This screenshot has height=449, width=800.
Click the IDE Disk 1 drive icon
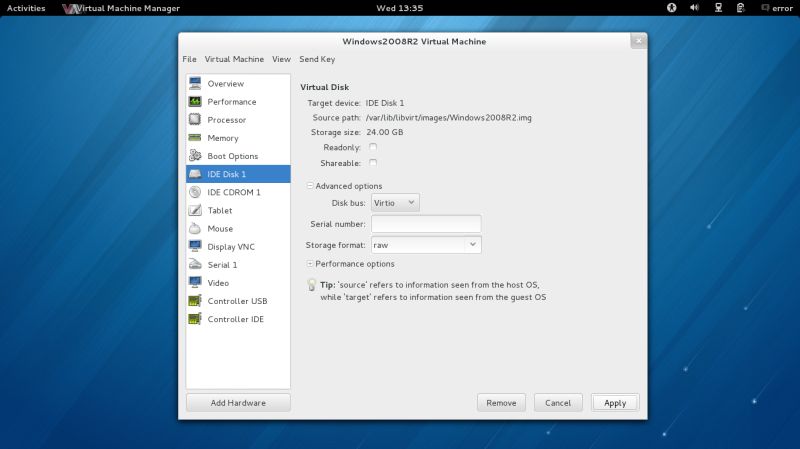pyautogui.click(x=195, y=174)
